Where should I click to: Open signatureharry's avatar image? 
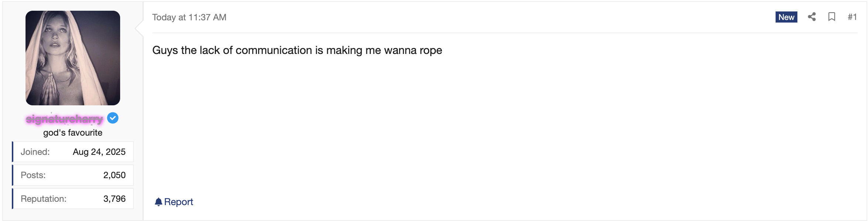pos(73,58)
